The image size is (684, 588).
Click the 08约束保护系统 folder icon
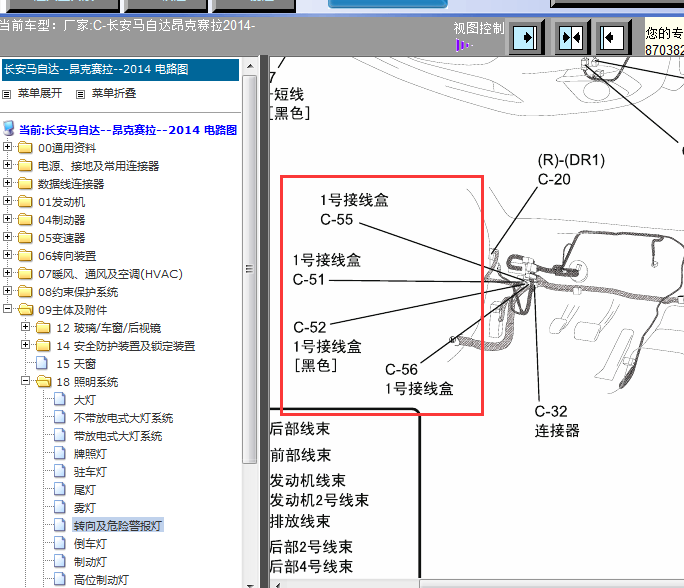pos(25,291)
